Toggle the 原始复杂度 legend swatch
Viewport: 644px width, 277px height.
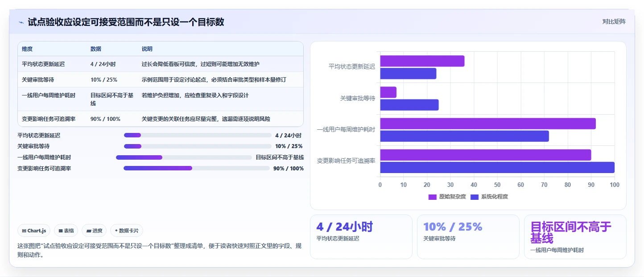(x=432, y=197)
